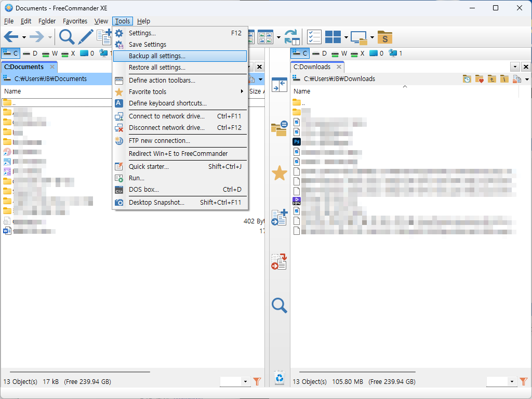Click desktop drive 0 in right pane
532x399 pixels.
click(x=377, y=54)
